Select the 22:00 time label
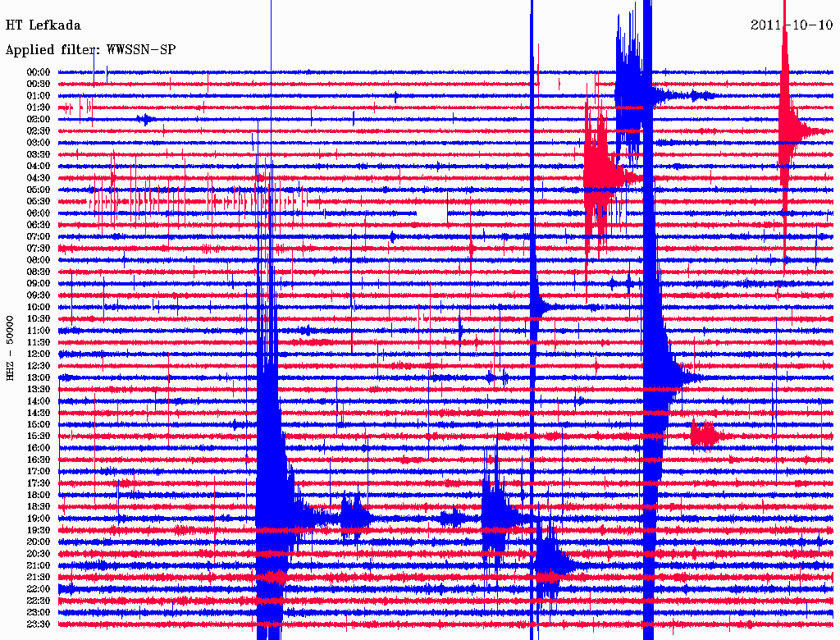The width and height of the screenshot is (840, 640). [x=39, y=589]
